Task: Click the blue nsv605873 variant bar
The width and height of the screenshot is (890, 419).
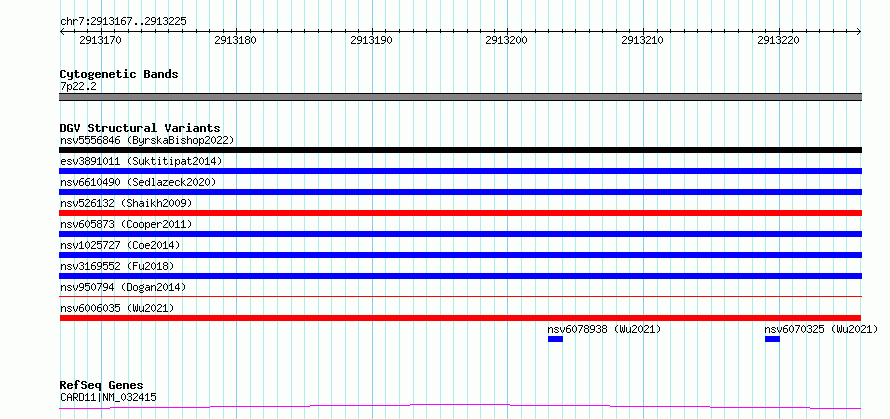Action: pyautogui.click(x=460, y=234)
